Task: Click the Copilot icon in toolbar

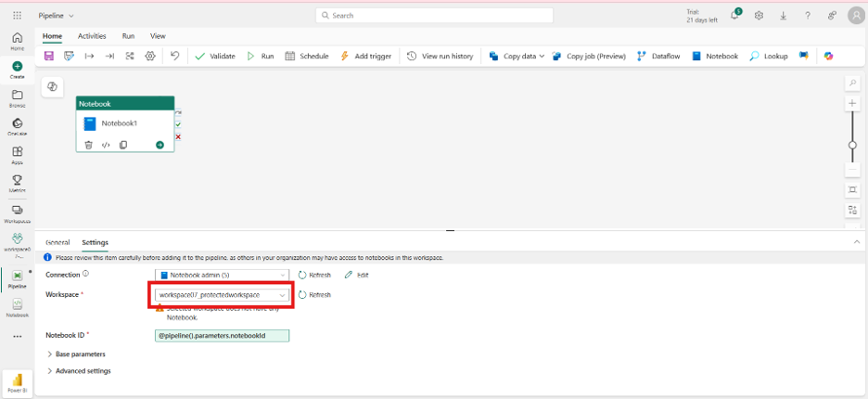Action: pyautogui.click(x=828, y=56)
